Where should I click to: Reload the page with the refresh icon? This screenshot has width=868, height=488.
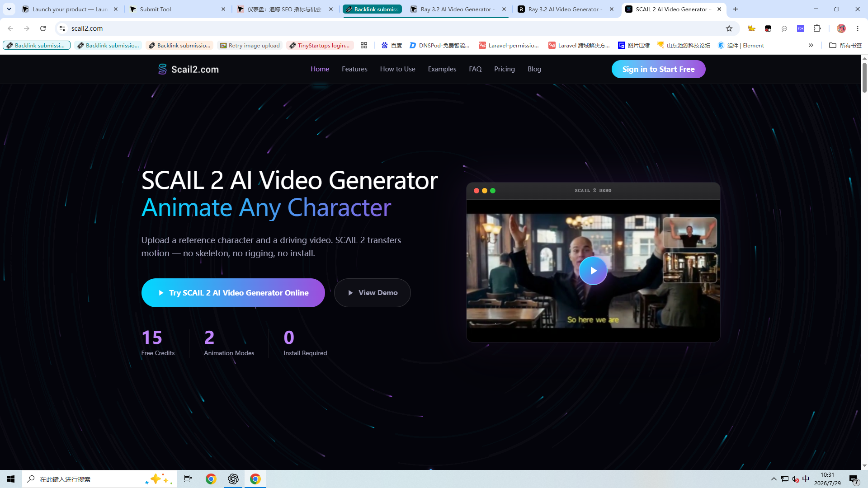coord(43,28)
